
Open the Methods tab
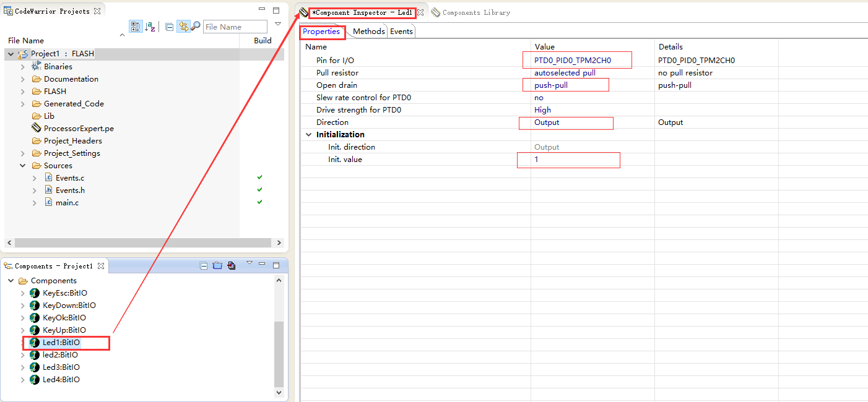(369, 32)
